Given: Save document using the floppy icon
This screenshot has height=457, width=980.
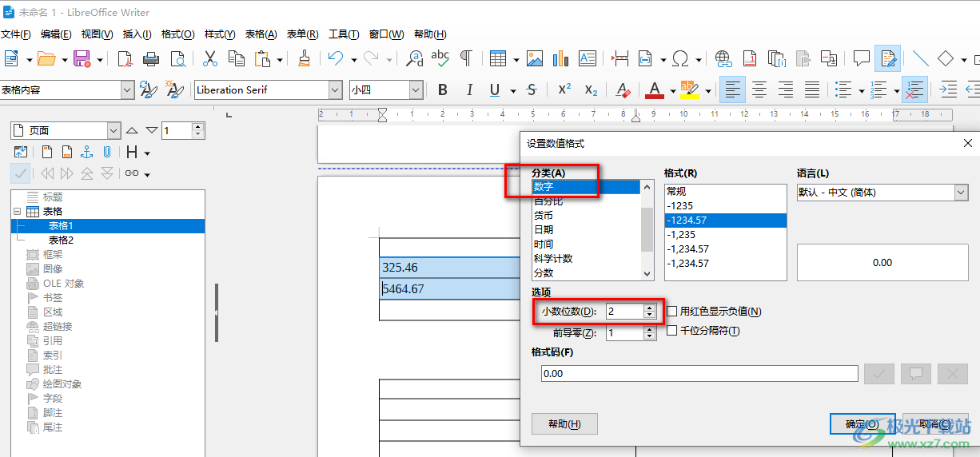Looking at the screenshot, I should point(82,58).
